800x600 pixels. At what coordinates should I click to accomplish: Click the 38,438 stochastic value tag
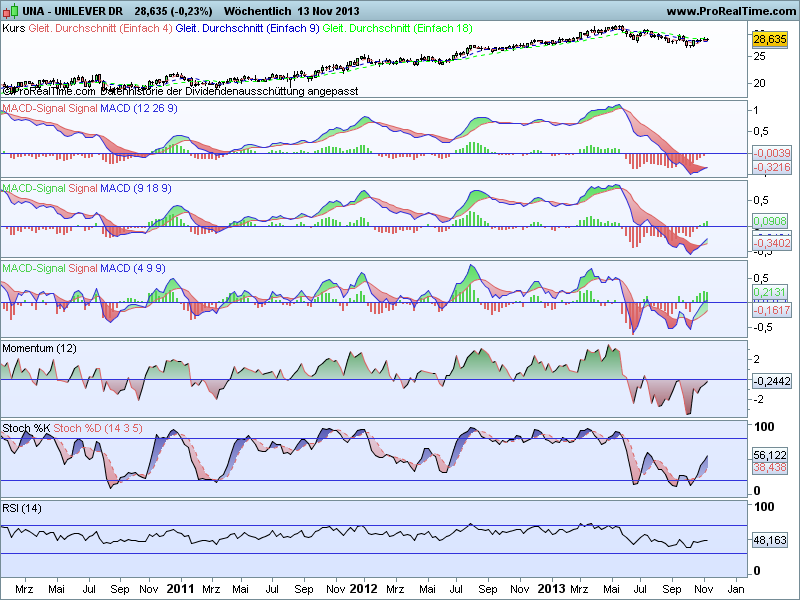770,467
